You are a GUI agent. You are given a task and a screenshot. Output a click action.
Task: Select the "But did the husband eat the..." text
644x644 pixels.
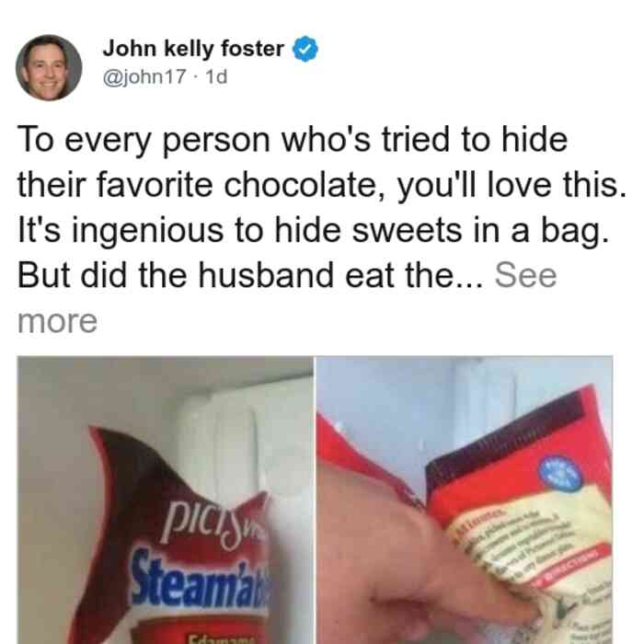[x=251, y=275]
